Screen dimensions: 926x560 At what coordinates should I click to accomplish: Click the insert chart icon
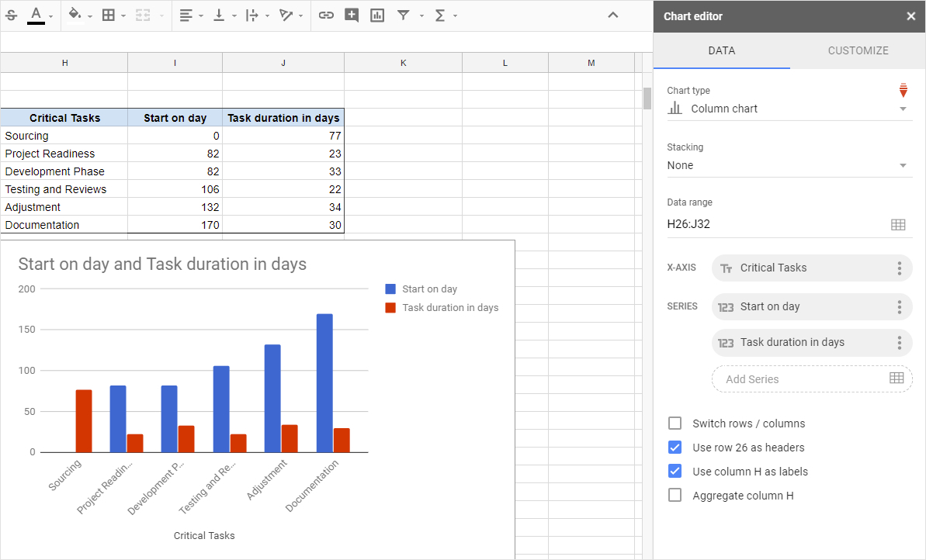pos(377,15)
